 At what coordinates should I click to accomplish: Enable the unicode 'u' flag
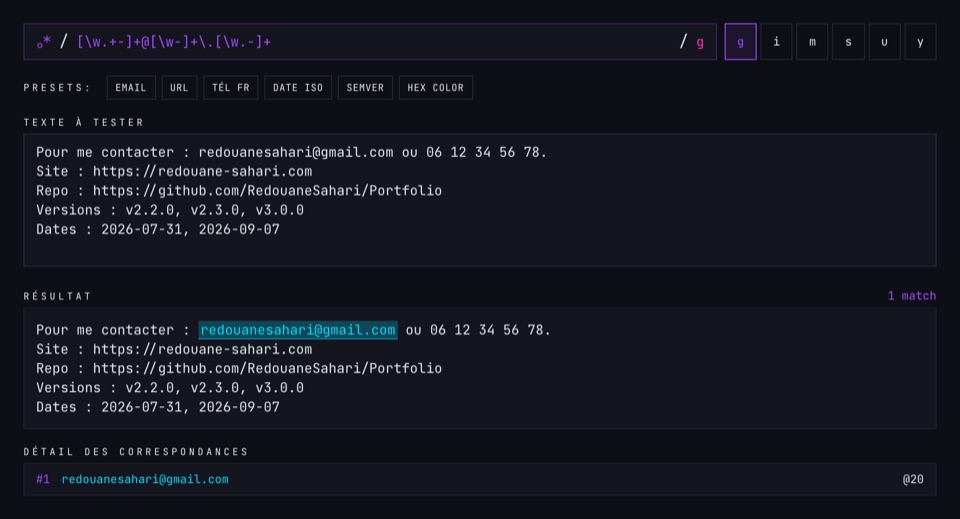click(x=884, y=42)
